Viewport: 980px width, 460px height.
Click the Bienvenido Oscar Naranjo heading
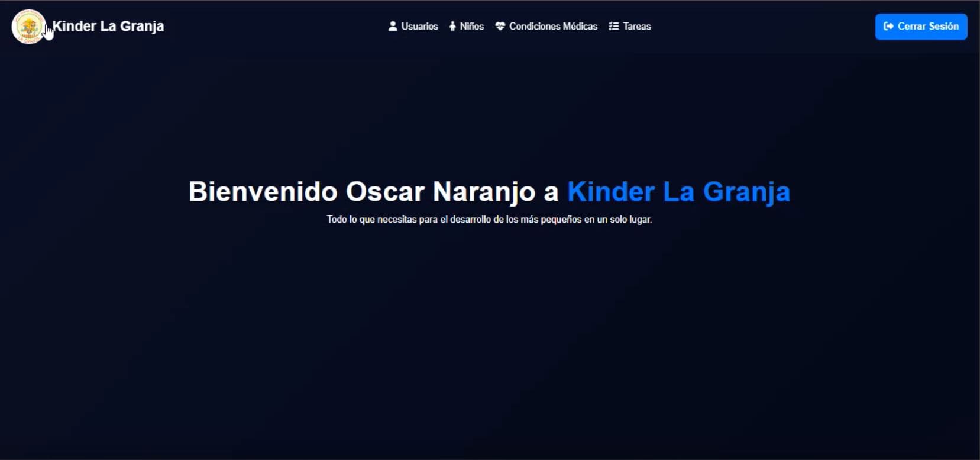373,192
